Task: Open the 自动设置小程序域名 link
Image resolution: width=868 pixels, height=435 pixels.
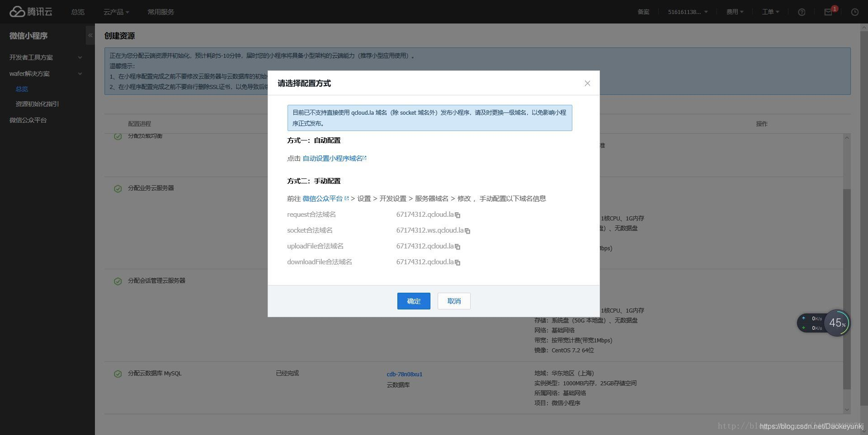Action: click(335, 159)
